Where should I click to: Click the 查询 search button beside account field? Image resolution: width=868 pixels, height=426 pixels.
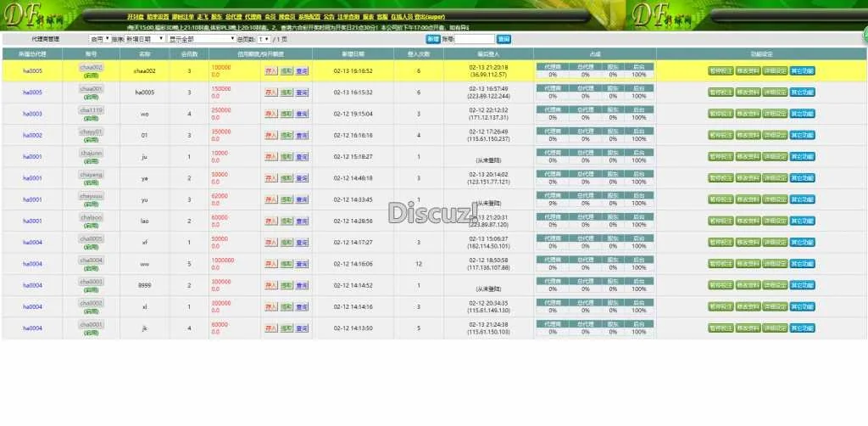pos(504,39)
